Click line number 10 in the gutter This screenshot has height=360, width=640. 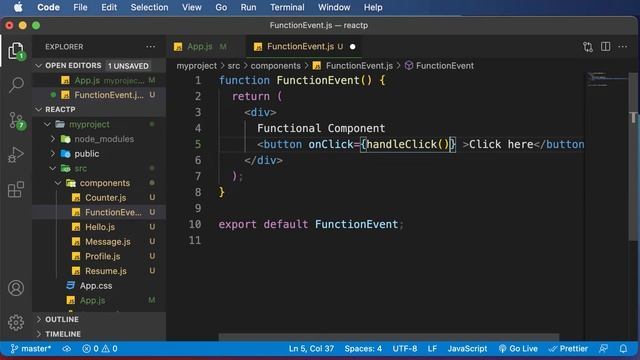tap(195, 224)
